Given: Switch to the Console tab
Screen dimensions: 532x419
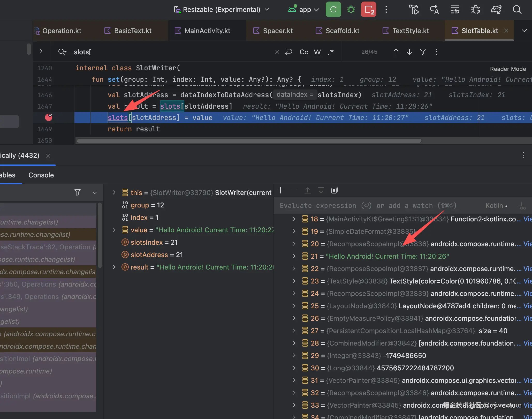Looking at the screenshot, I should click(x=41, y=175).
